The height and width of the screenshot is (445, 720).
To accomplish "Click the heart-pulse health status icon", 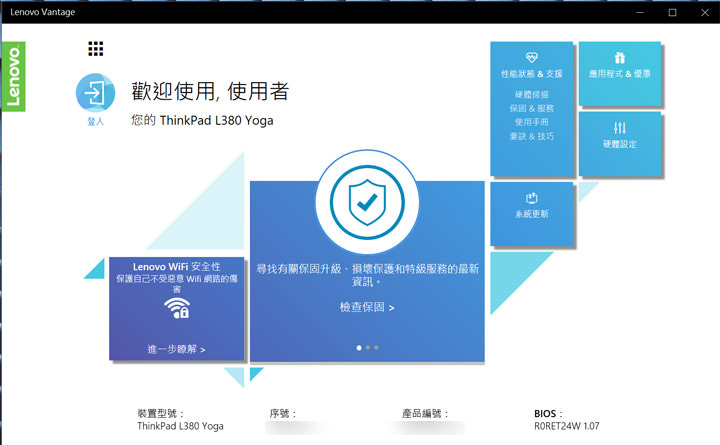I will (x=532, y=58).
